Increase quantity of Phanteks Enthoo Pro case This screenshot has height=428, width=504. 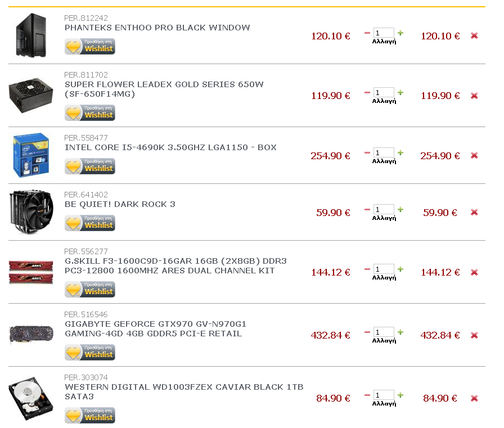[400, 33]
